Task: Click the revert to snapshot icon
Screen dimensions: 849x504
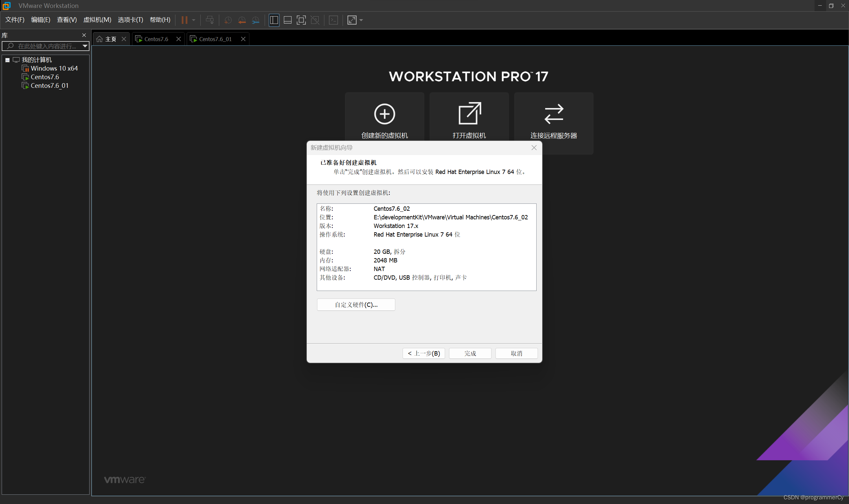Action: pyautogui.click(x=242, y=20)
